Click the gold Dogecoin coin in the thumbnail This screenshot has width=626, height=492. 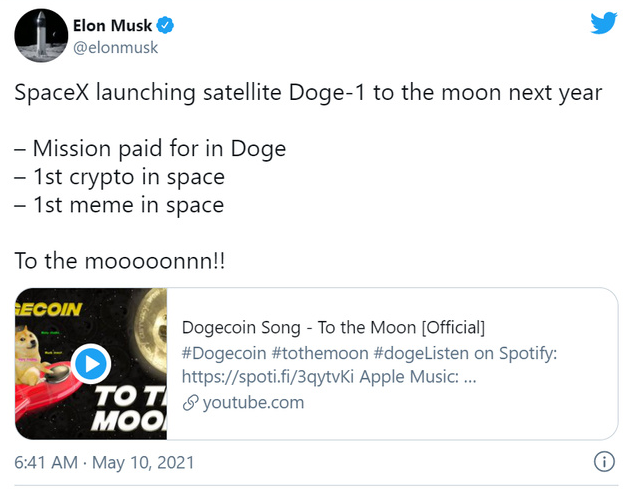click(150, 333)
